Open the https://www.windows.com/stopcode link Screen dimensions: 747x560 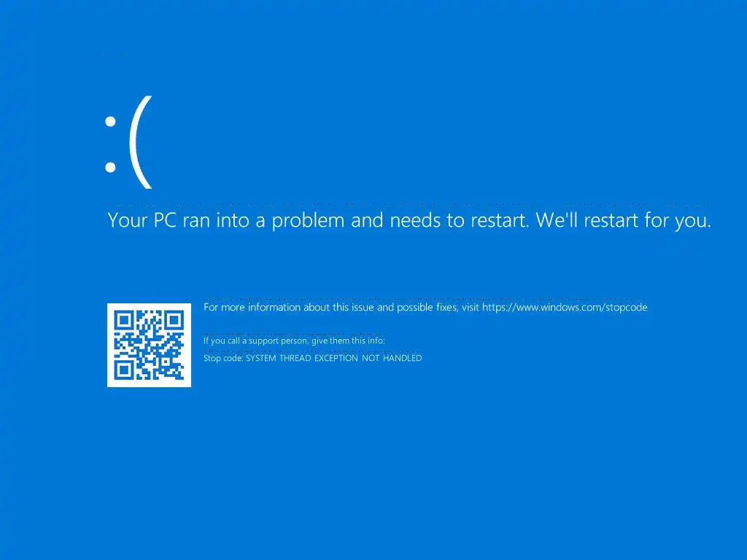pyautogui.click(x=565, y=308)
